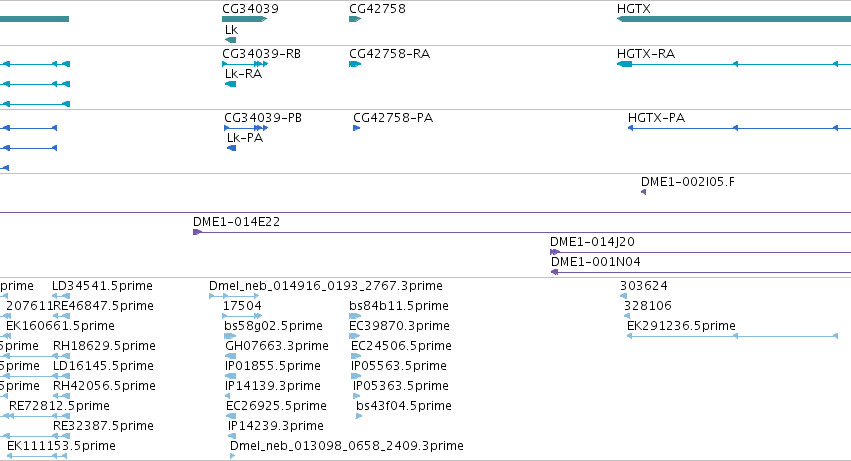Select EST RH18629.5prime
The image size is (851, 461).
(104, 346)
